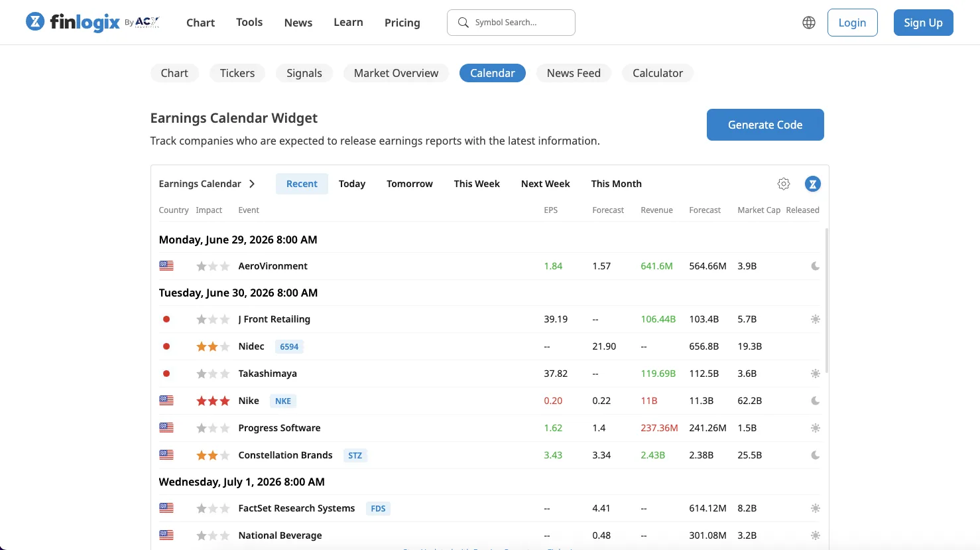Click the STZ ticker tag
The width and height of the screenshot is (980, 550).
pos(355,455)
